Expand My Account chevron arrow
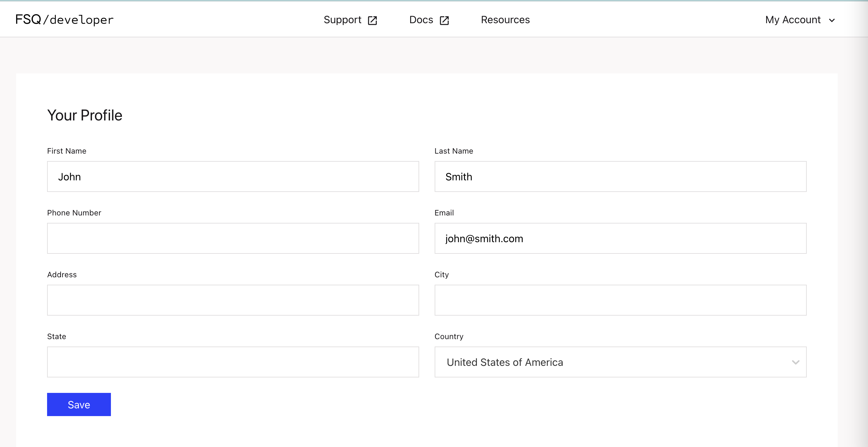The image size is (868, 447). coord(832,20)
